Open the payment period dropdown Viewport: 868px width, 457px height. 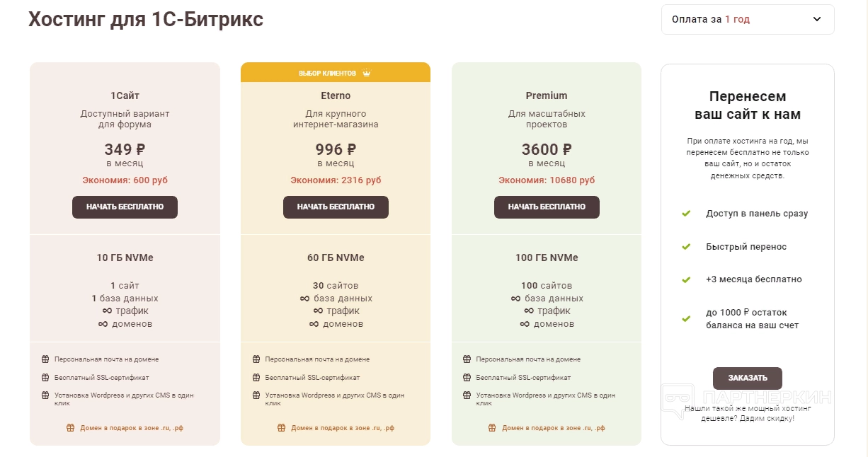(x=747, y=20)
